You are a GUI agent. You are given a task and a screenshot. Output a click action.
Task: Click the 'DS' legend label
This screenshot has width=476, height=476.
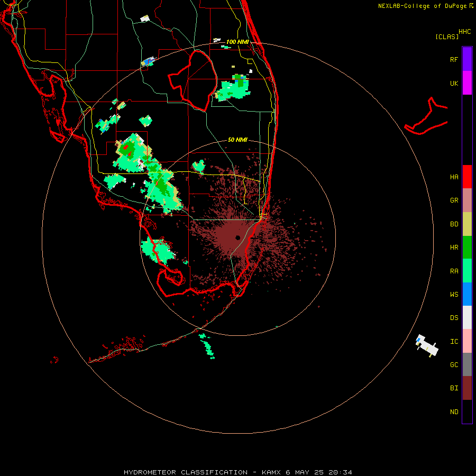coord(454,317)
